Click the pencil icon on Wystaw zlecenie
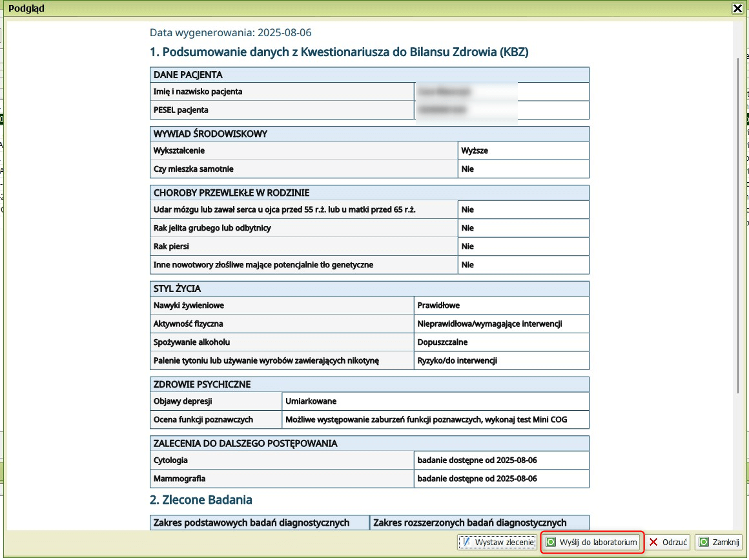This screenshot has width=749, height=560. tap(466, 542)
